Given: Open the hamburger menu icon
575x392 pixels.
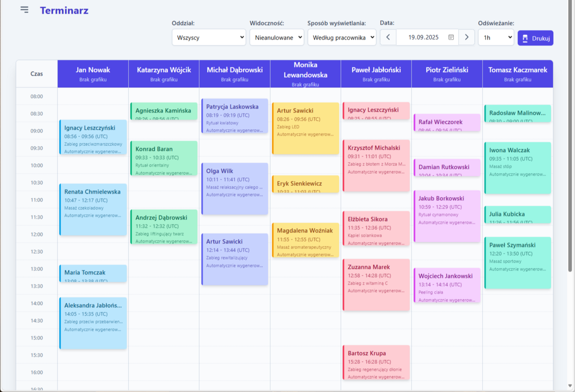Looking at the screenshot, I should tap(24, 10).
